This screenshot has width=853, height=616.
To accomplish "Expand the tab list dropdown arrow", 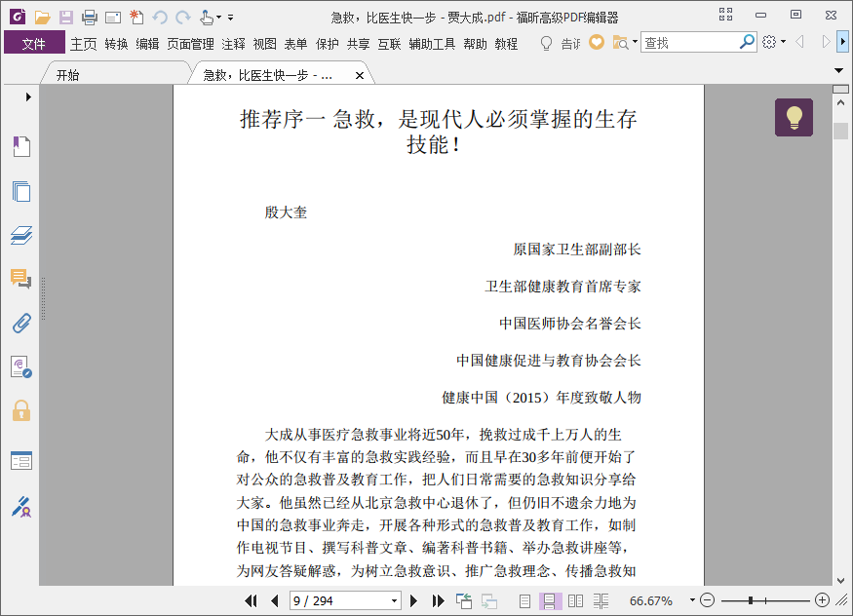I will click(838, 70).
